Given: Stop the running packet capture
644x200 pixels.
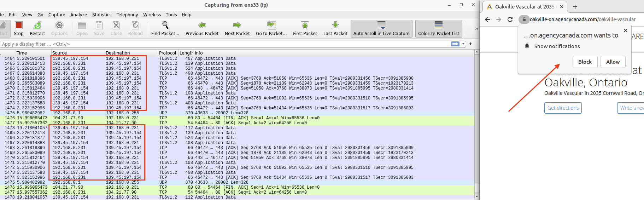Looking at the screenshot, I should [19, 28].
